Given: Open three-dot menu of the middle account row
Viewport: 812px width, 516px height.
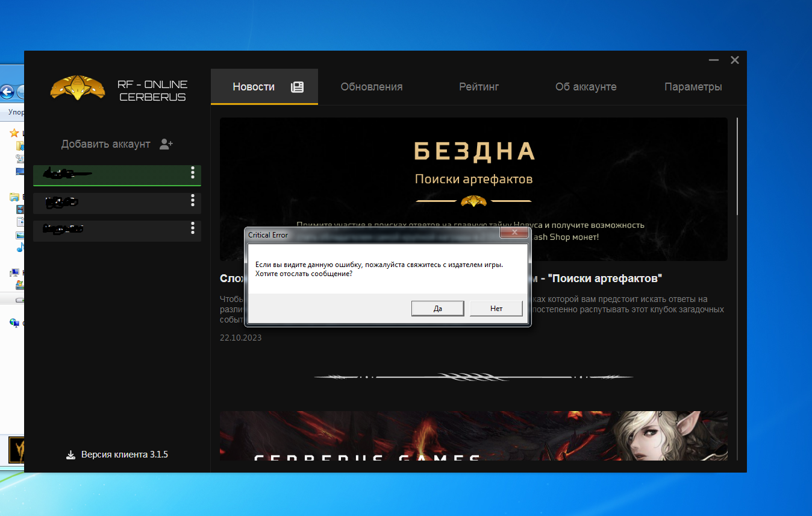Looking at the screenshot, I should click(x=193, y=200).
